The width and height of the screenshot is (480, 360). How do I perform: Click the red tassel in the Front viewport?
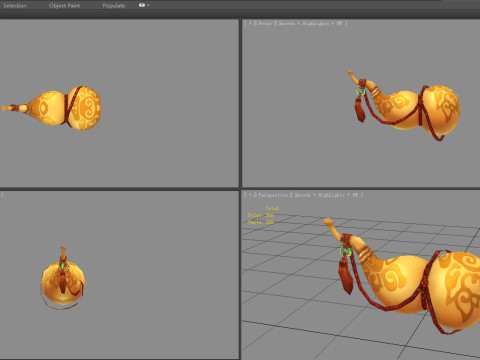[x=360, y=109]
